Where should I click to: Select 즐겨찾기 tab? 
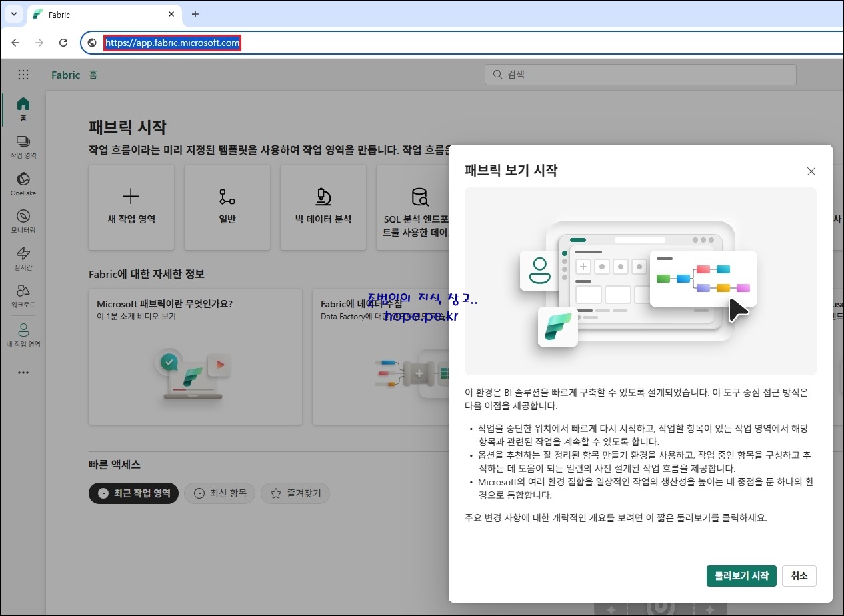tap(295, 493)
